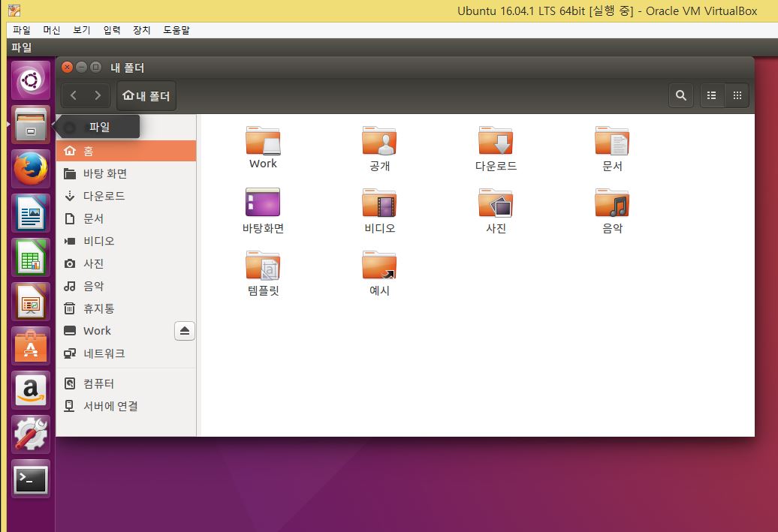Open the 음악 music folder icon
778x532 pixels.
(x=612, y=203)
